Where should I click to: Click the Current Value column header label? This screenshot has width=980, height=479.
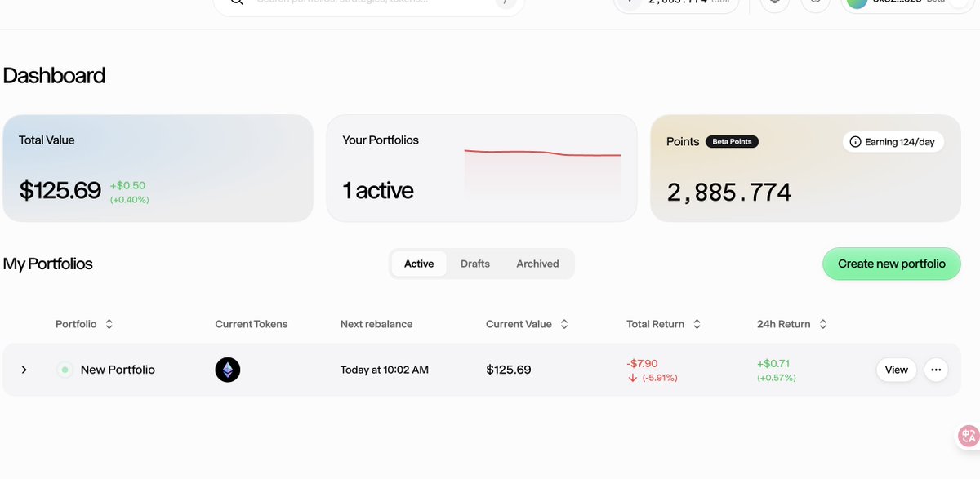(519, 324)
